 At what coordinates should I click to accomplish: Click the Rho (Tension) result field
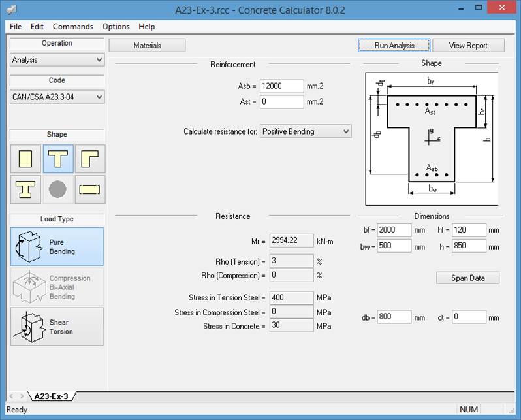coord(291,261)
